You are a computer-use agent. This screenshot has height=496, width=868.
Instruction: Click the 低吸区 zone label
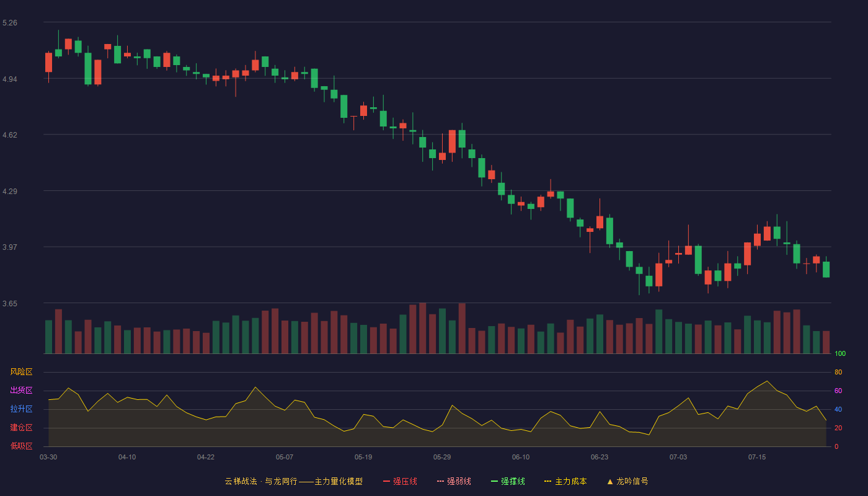click(x=22, y=446)
